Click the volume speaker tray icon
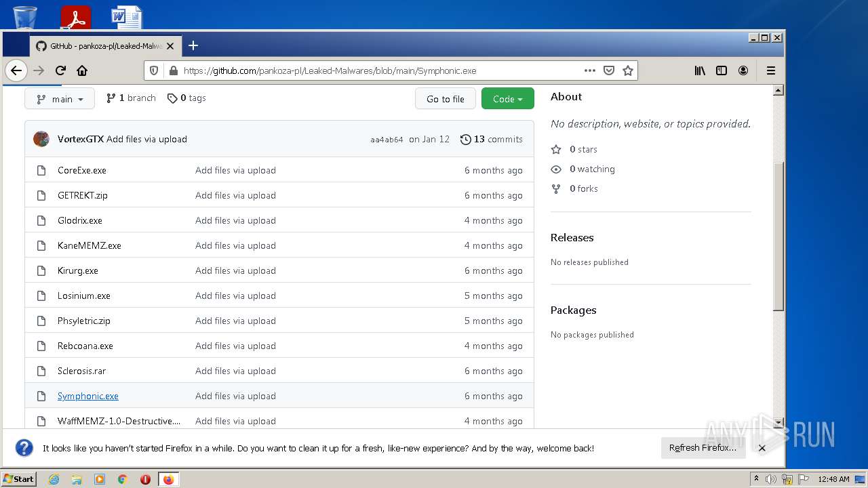 [x=771, y=479]
